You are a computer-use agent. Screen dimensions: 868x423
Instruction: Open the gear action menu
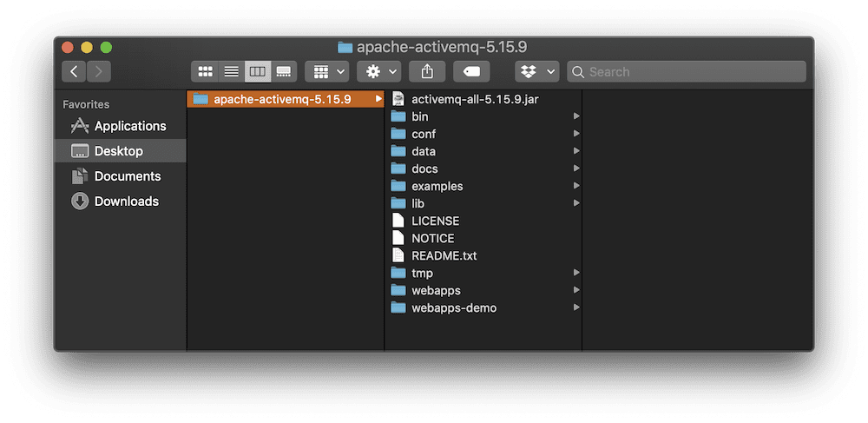[379, 71]
